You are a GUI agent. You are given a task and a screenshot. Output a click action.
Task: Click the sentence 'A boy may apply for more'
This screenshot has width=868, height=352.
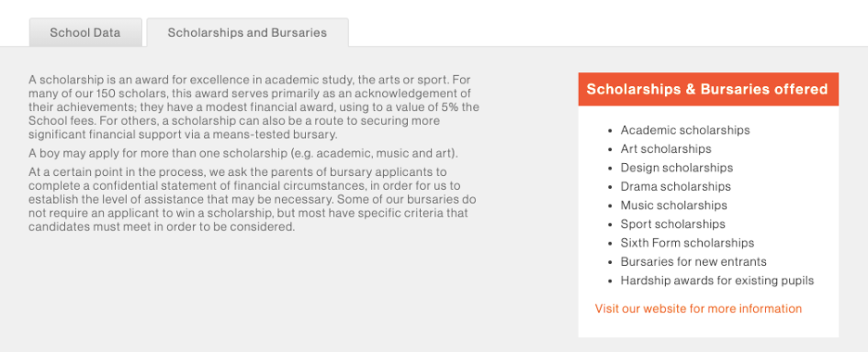pos(243,153)
